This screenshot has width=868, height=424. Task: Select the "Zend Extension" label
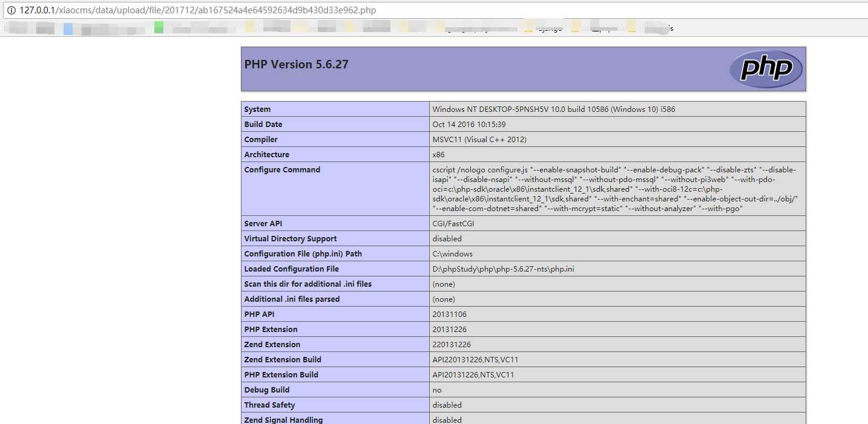point(272,345)
